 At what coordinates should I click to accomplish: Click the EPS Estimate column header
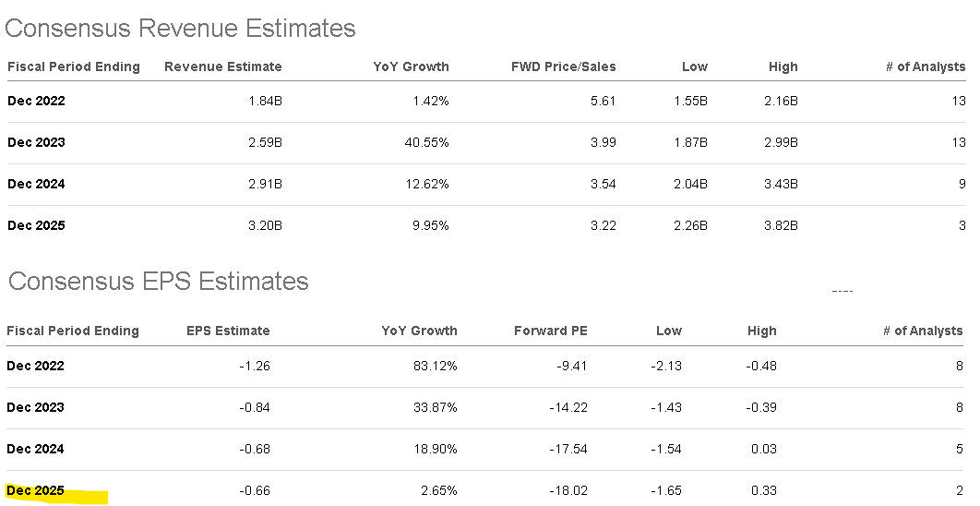228,331
